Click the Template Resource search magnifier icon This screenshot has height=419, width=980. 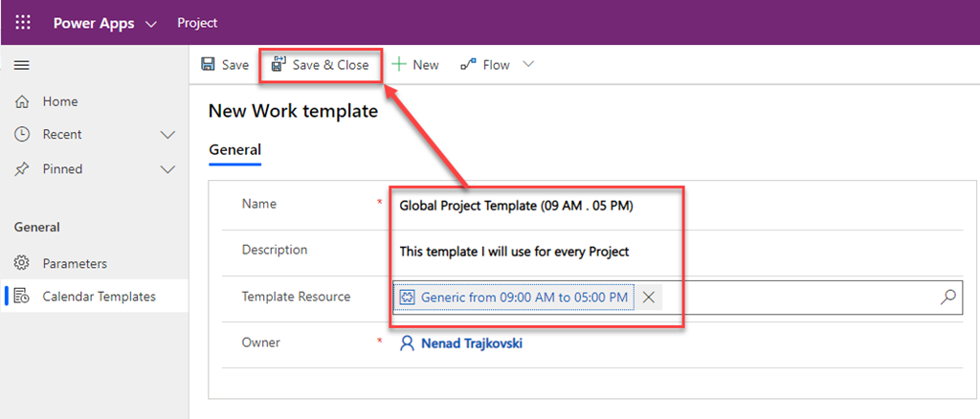point(947,298)
